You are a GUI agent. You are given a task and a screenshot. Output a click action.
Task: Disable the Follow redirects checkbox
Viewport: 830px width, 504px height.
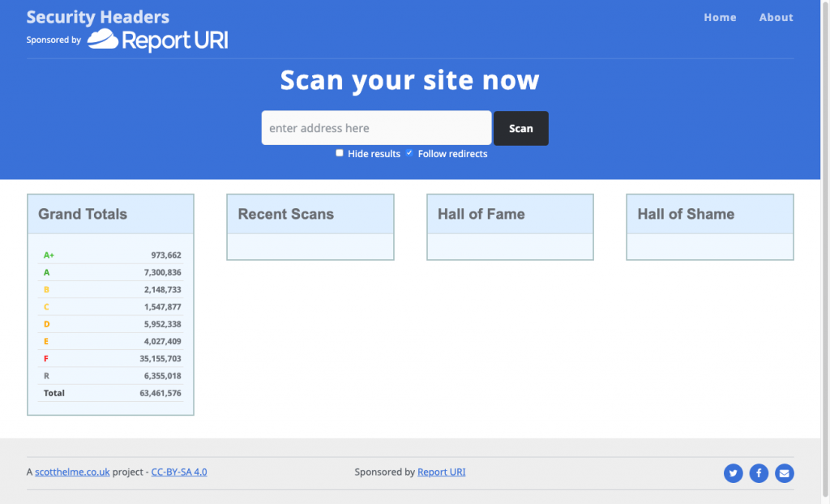click(x=409, y=152)
